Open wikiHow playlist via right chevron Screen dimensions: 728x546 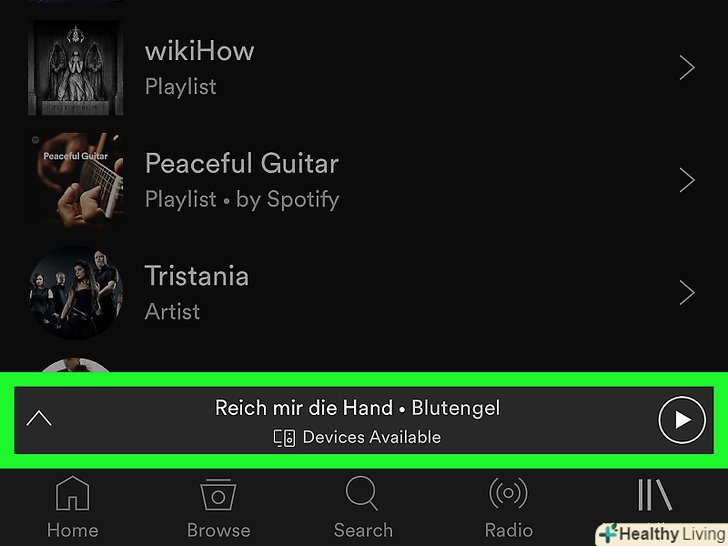click(687, 68)
